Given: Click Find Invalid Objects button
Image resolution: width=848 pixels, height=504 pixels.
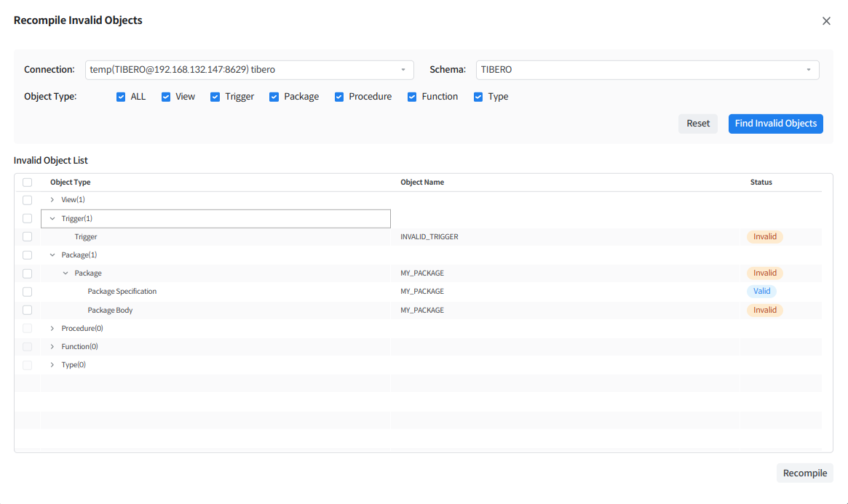Looking at the screenshot, I should point(775,124).
